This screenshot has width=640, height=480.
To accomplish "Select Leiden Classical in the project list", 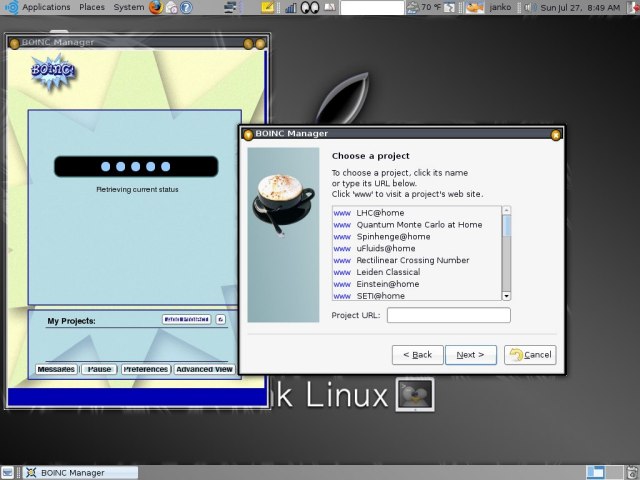I will click(388, 272).
